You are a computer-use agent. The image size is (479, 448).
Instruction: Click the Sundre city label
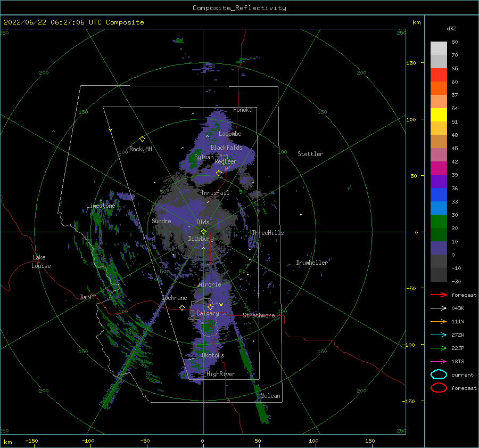click(161, 221)
